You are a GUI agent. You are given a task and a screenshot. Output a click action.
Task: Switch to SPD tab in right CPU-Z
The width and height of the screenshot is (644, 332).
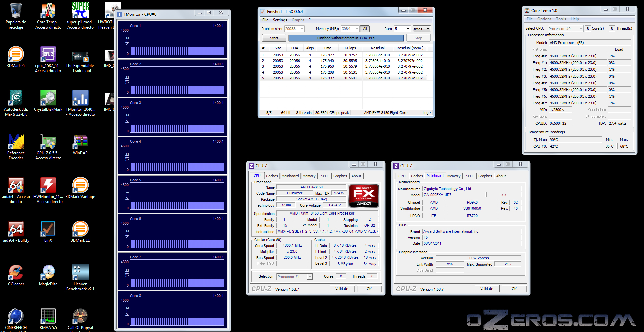469,176
